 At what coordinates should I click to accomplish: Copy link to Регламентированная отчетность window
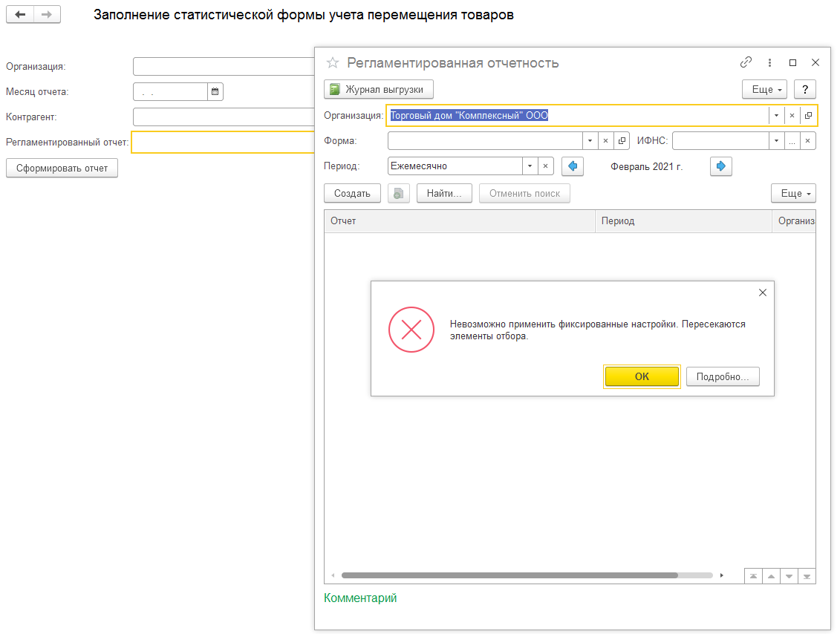[746, 62]
